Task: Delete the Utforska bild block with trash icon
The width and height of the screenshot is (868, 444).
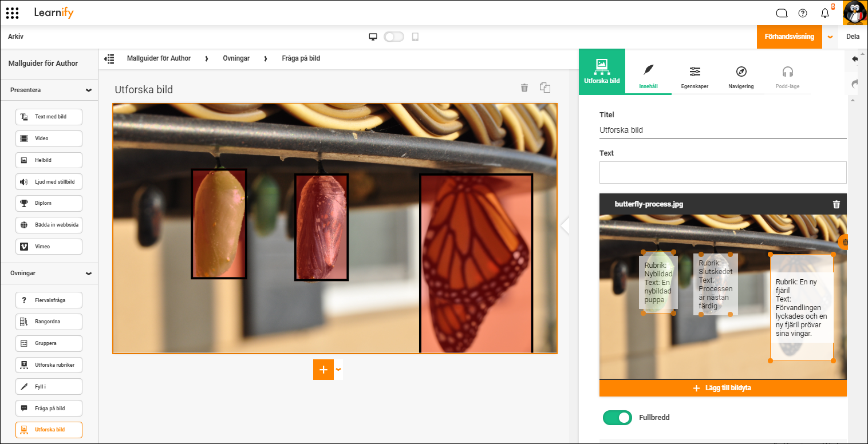Action: [x=524, y=88]
